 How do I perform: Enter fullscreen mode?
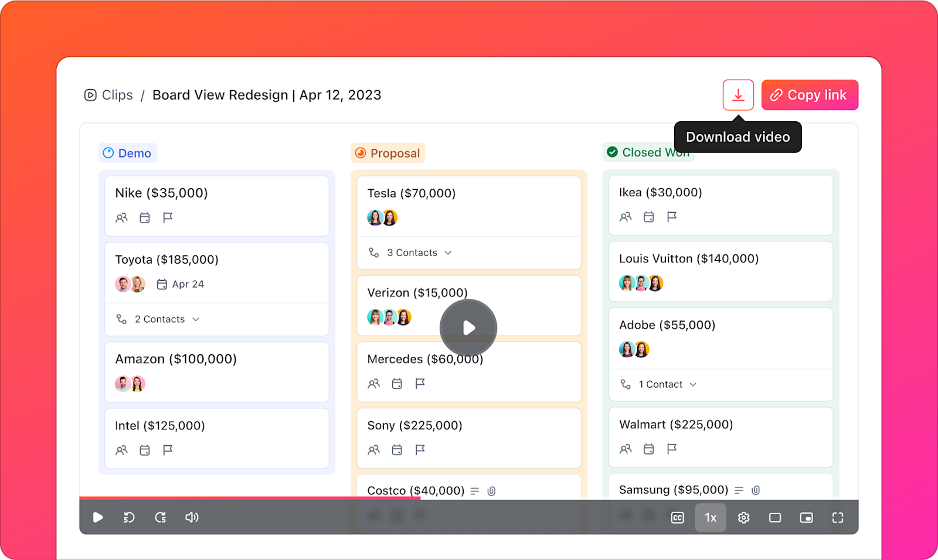click(837, 517)
